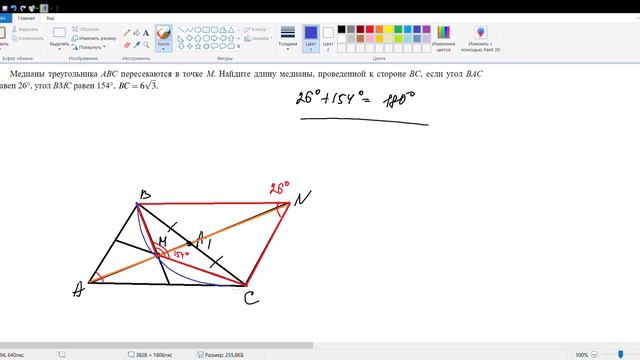Click the Redo arrow in title bar

[23, 8]
